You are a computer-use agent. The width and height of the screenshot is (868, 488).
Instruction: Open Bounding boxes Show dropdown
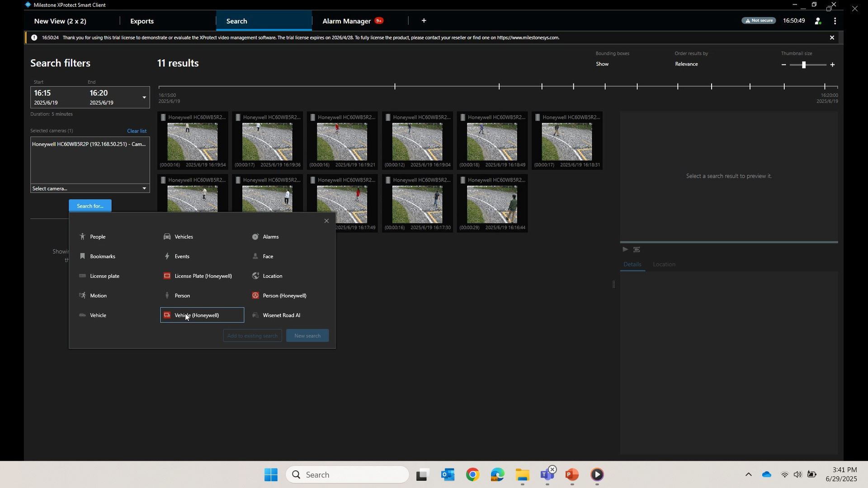602,64
